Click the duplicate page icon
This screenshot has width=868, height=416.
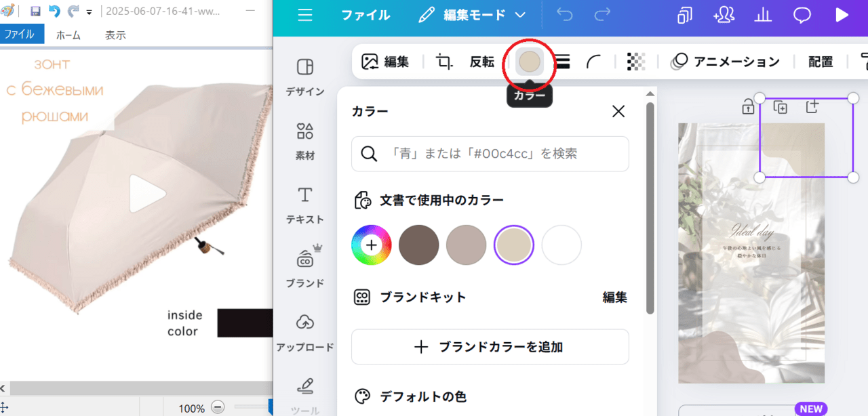[780, 107]
